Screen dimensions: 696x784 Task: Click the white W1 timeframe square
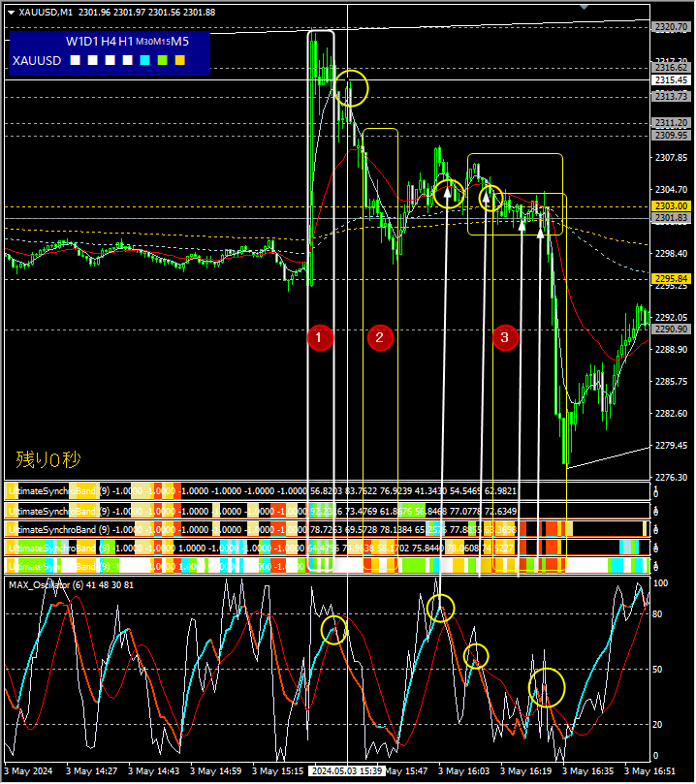click(75, 60)
